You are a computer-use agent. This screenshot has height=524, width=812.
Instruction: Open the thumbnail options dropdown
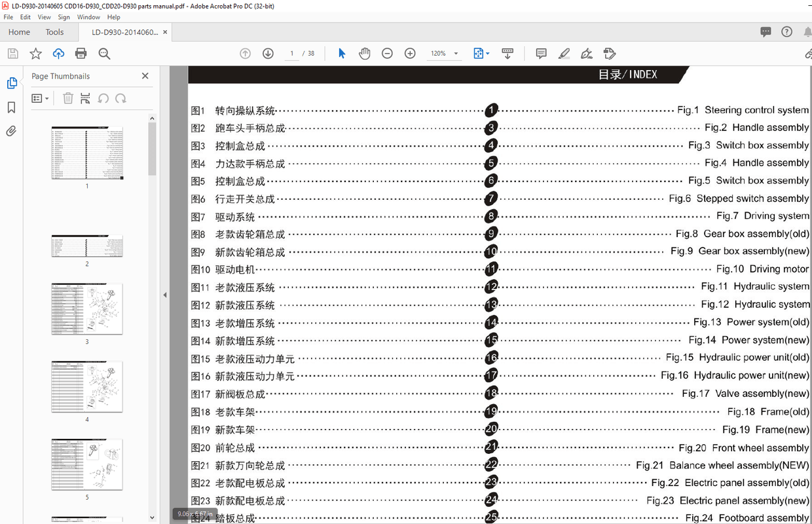click(x=39, y=98)
